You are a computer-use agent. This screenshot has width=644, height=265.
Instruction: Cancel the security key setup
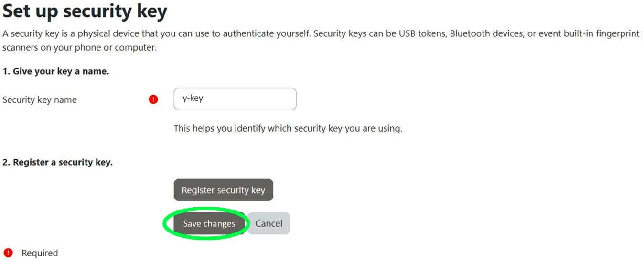(x=268, y=223)
